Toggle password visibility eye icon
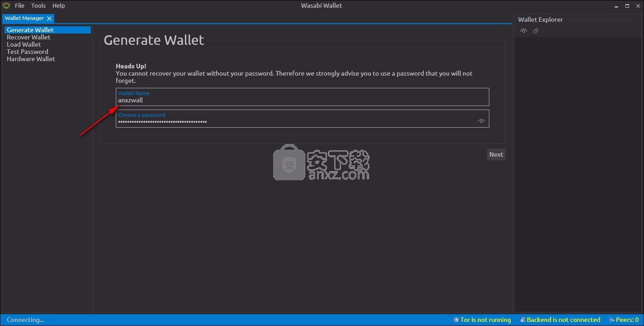The image size is (644, 326). (481, 121)
